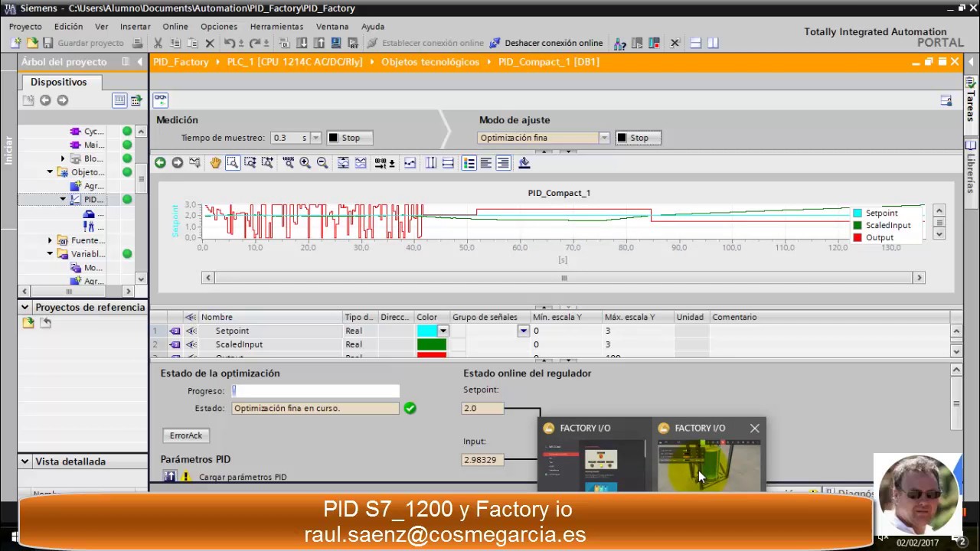Click the zoom-out magnifier icon
The height and width of the screenshot is (551, 980).
[322, 162]
